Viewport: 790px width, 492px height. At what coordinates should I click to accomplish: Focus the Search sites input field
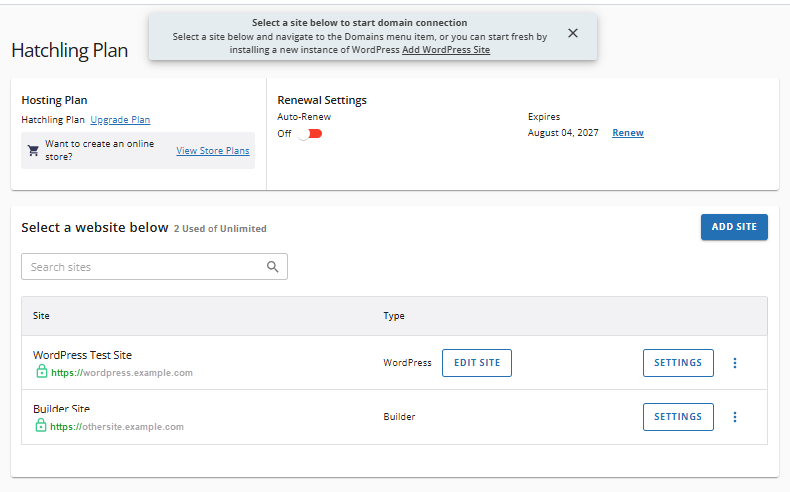pyautogui.click(x=145, y=267)
